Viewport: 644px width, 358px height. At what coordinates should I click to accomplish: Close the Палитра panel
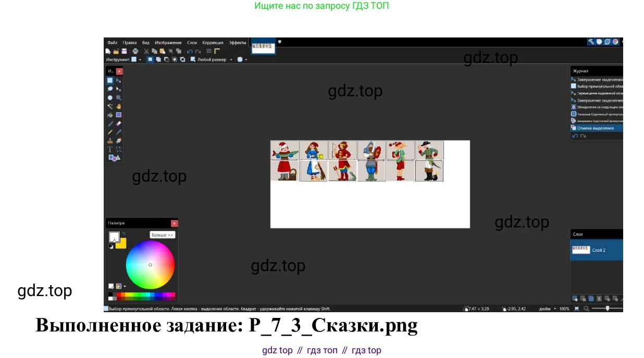174,223
